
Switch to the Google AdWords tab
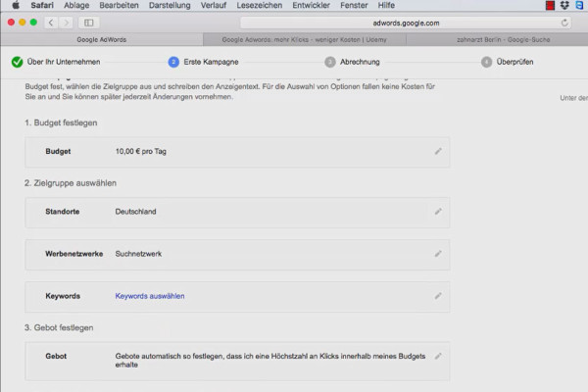click(102, 39)
